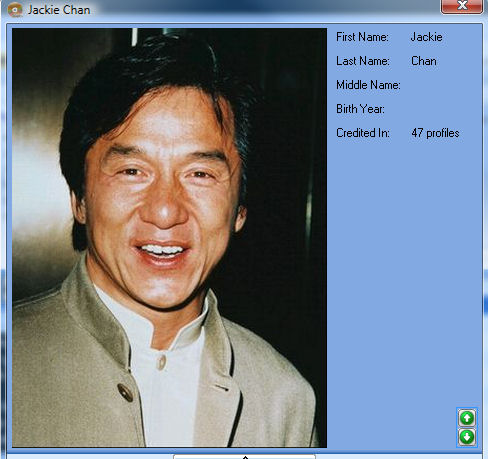Viewport: 488px width, 459px height.
Task: Click the Middle Name label
Action: (x=368, y=85)
